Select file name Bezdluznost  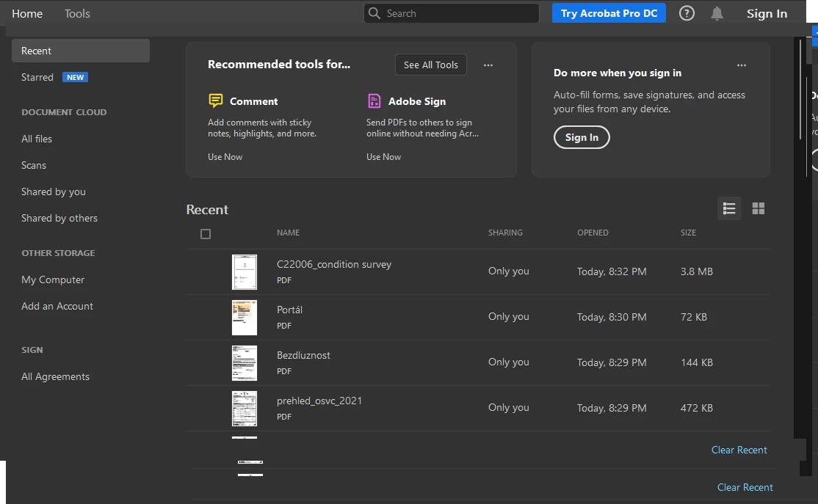[303, 355]
